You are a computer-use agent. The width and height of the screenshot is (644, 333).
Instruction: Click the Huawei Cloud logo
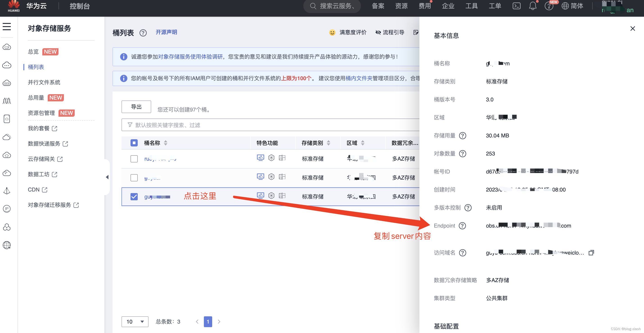(14, 6)
